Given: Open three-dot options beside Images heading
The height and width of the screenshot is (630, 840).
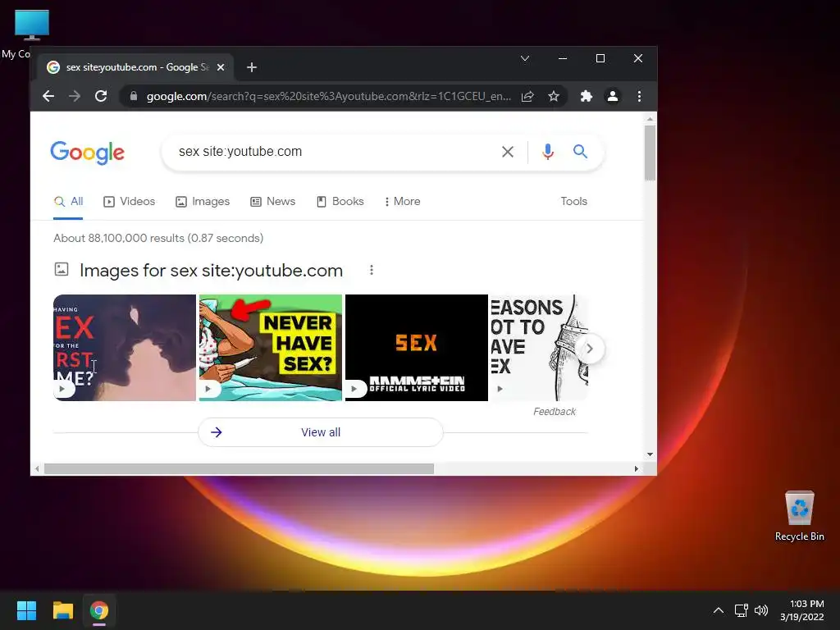Looking at the screenshot, I should point(372,270).
